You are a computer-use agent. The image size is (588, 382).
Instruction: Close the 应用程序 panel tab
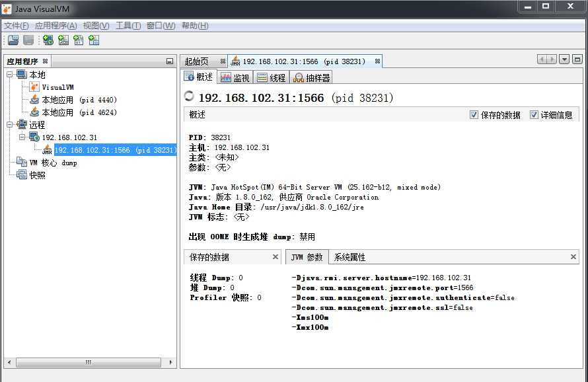tap(45, 61)
